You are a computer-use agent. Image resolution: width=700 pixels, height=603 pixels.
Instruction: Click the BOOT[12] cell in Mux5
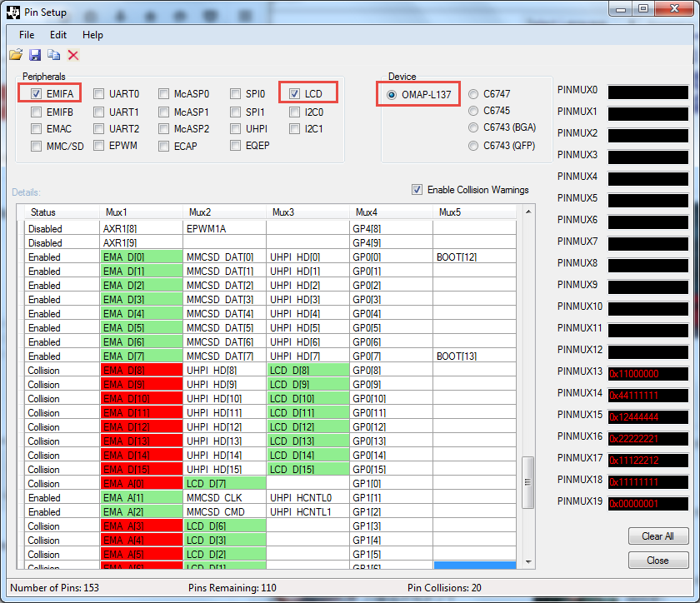pyautogui.click(x=474, y=257)
